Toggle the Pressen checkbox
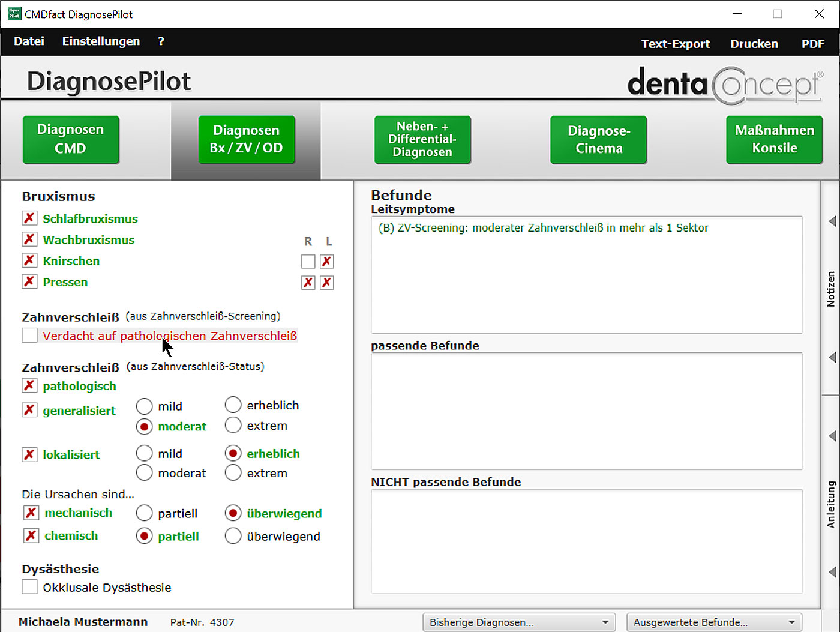The height and width of the screenshot is (632, 840). (x=29, y=281)
